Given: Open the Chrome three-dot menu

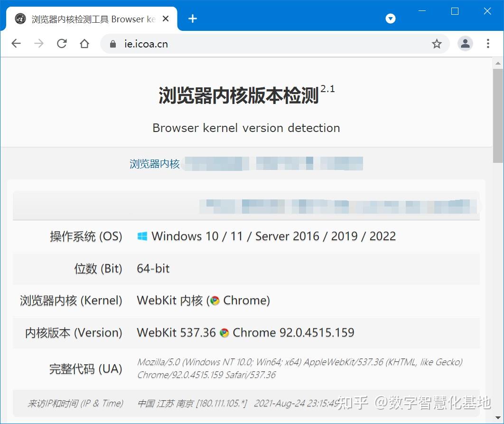Looking at the screenshot, I should 488,43.
